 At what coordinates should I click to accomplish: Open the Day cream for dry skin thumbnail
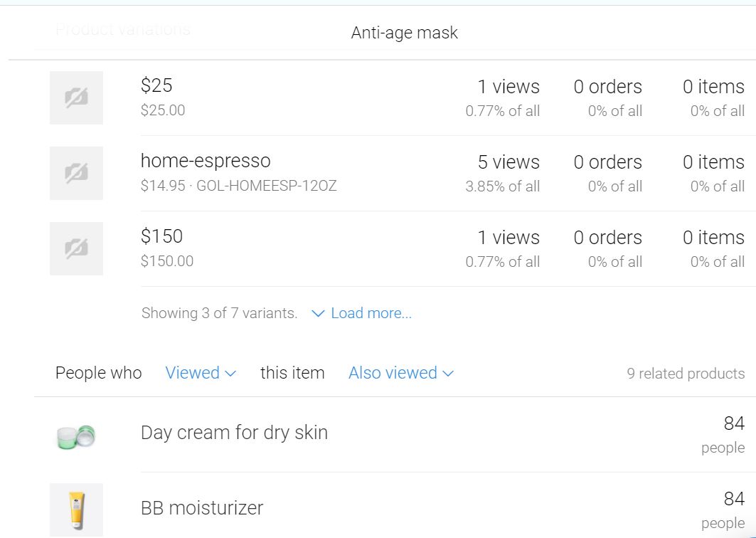pos(76,436)
